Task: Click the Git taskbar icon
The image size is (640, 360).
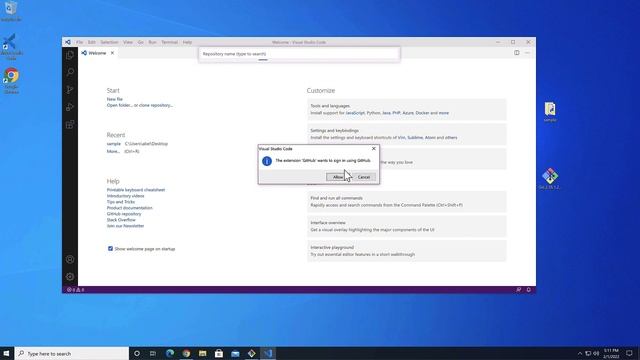Action: [x=251, y=353]
